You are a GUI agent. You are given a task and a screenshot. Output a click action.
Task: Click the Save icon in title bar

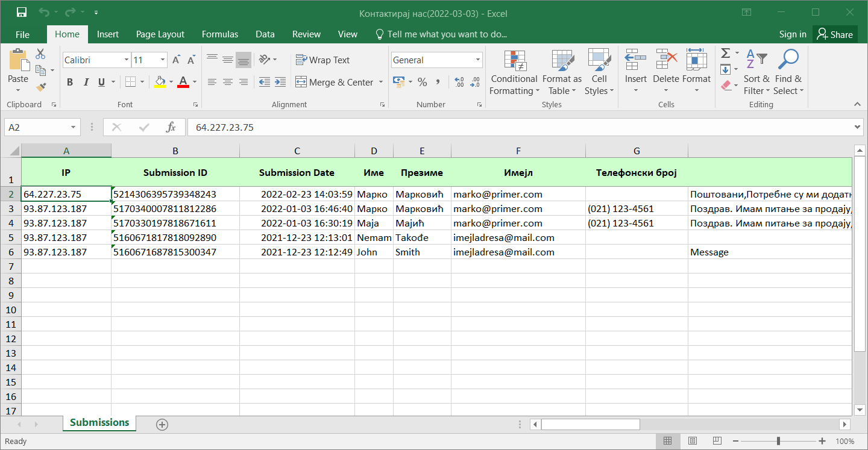[x=22, y=12]
